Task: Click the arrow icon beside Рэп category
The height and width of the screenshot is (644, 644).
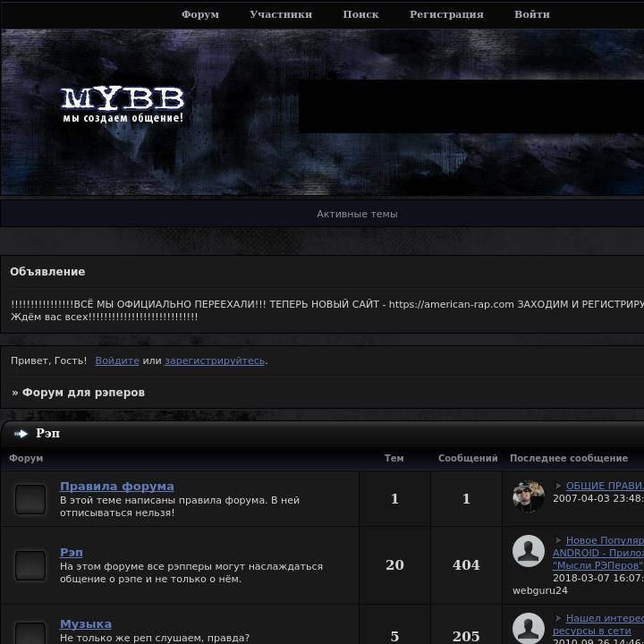Action: coord(21,434)
